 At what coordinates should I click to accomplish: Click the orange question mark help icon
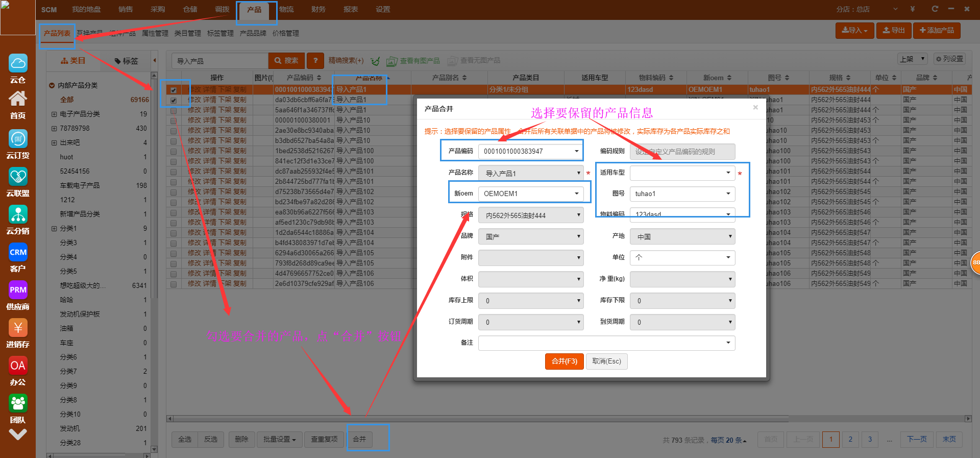(315, 61)
